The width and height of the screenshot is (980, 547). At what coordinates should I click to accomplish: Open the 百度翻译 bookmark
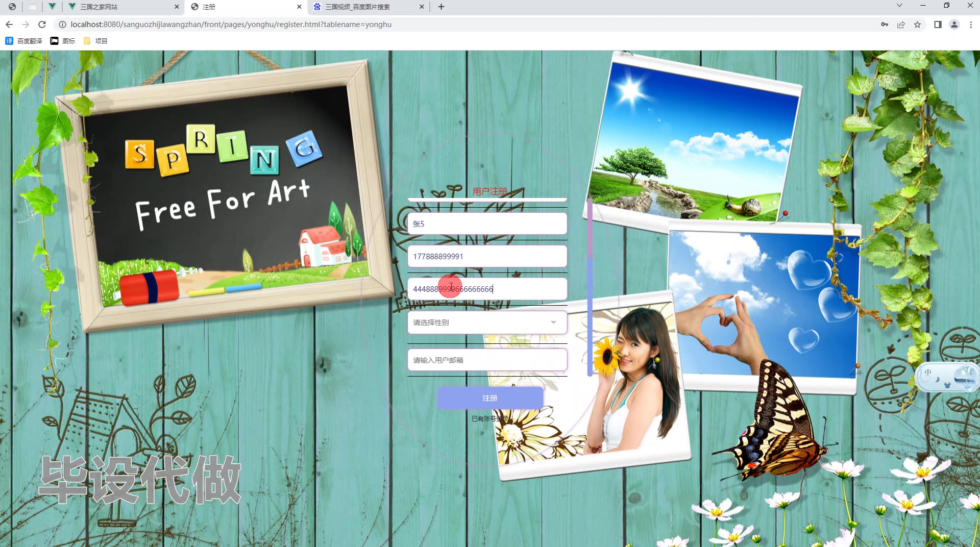click(23, 41)
